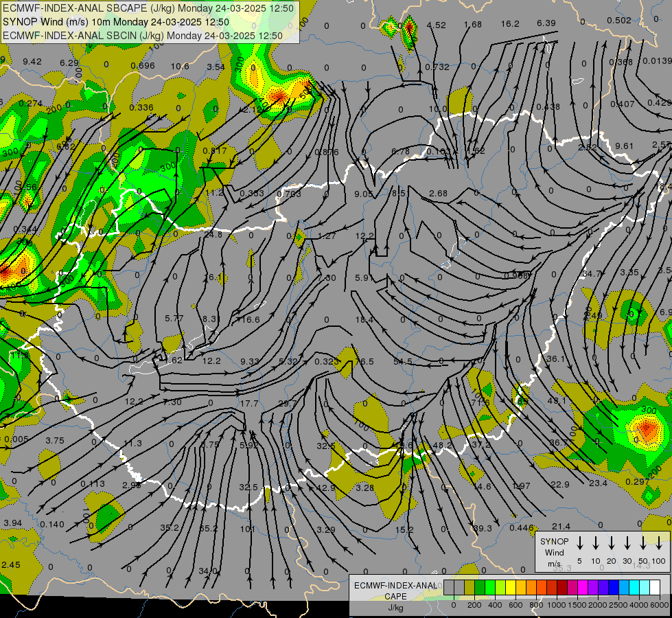Click the map value 9.33
The width and height of the screenshot is (672, 618).
[249, 362]
